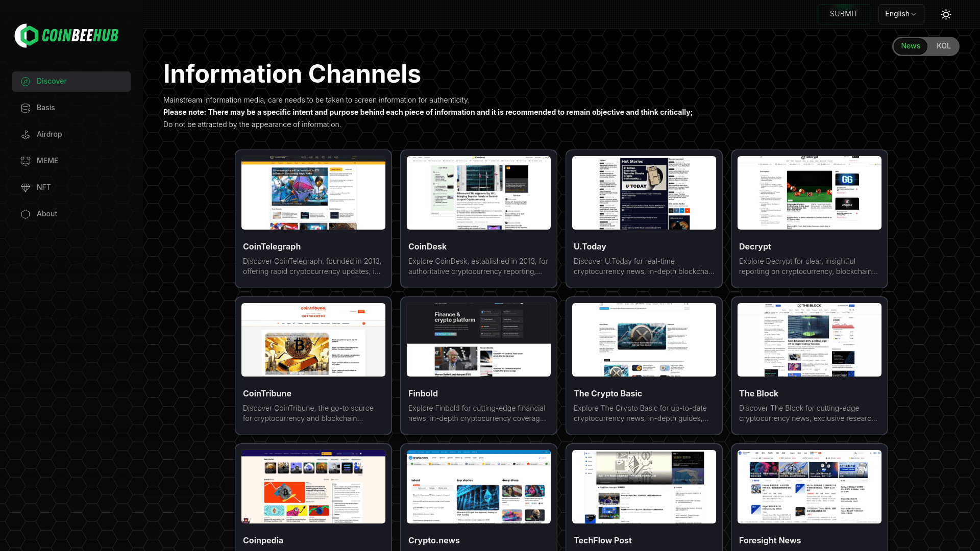The height and width of the screenshot is (551, 980).
Task: Open the About menu item
Action: [x=71, y=214]
